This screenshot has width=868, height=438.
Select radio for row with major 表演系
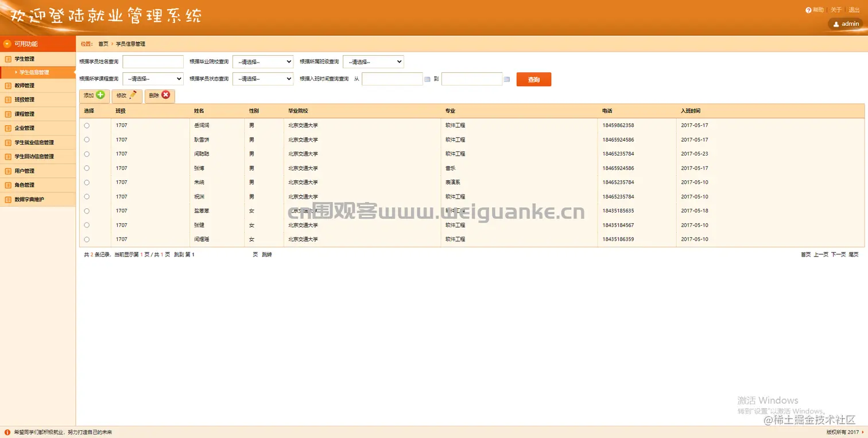click(x=87, y=182)
